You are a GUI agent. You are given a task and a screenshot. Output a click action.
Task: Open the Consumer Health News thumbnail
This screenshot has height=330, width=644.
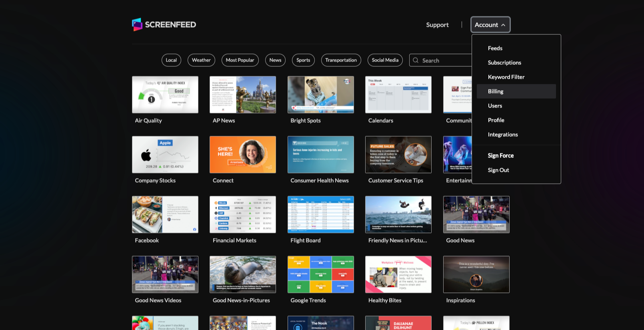(321, 155)
